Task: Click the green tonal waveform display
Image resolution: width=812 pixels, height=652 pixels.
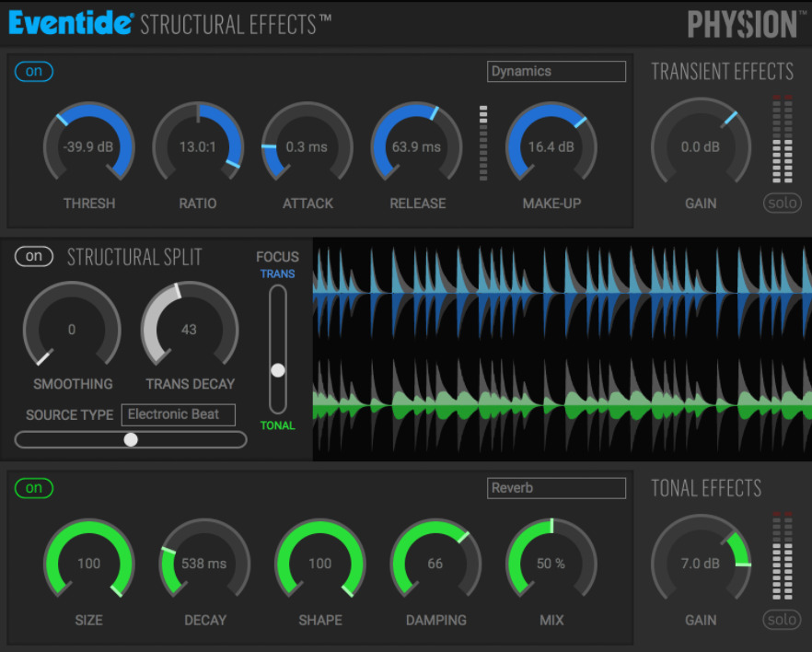Action: tap(563, 405)
